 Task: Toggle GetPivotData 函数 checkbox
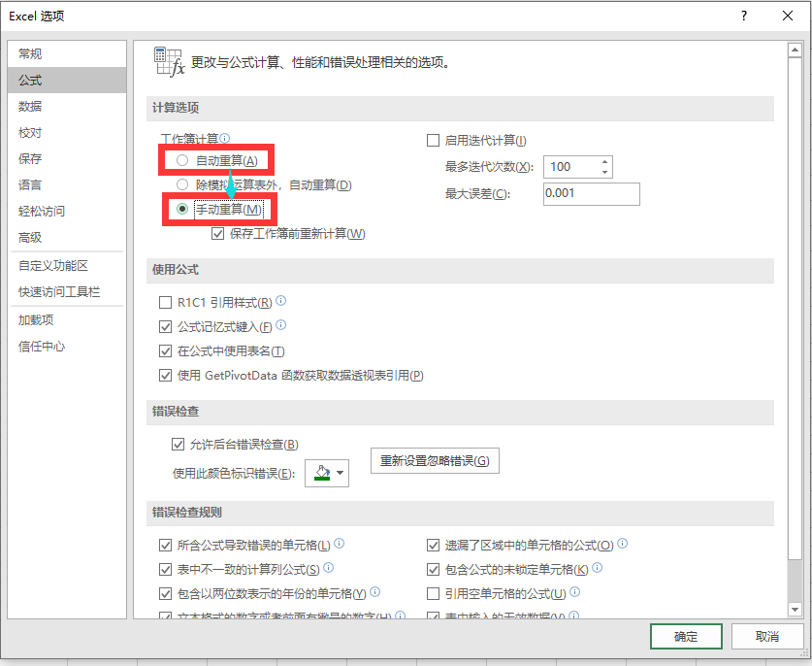point(165,376)
